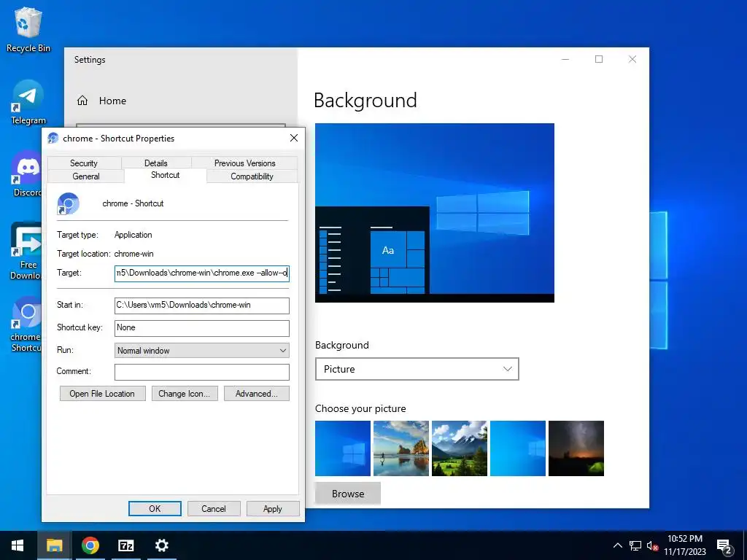
Task: Click the chrome shortcut icon in dialog
Action: [68, 203]
